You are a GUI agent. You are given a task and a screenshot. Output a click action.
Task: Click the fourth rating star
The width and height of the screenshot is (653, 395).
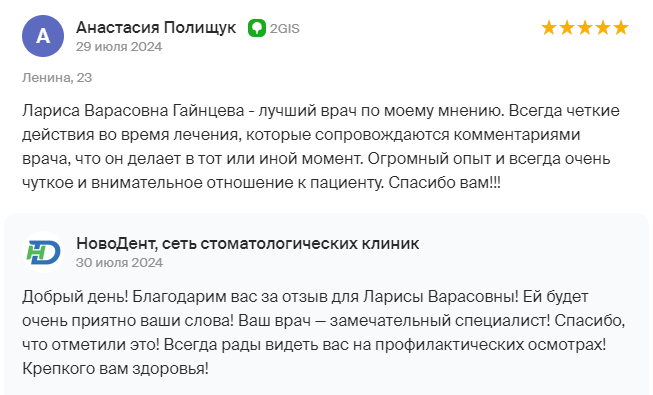coord(603,28)
